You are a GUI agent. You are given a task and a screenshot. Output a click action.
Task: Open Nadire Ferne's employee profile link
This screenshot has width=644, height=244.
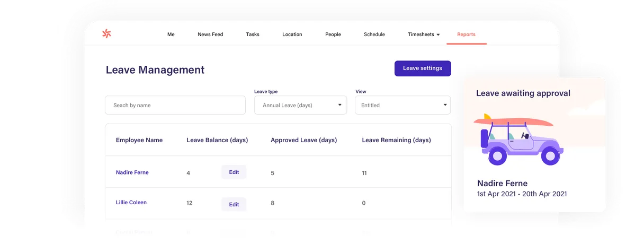(132, 172)
